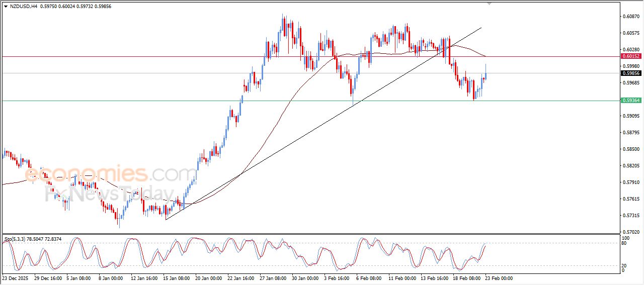Click the Sto(5,3,3) indicator label

pyautogui.click(x=17, y=239)
